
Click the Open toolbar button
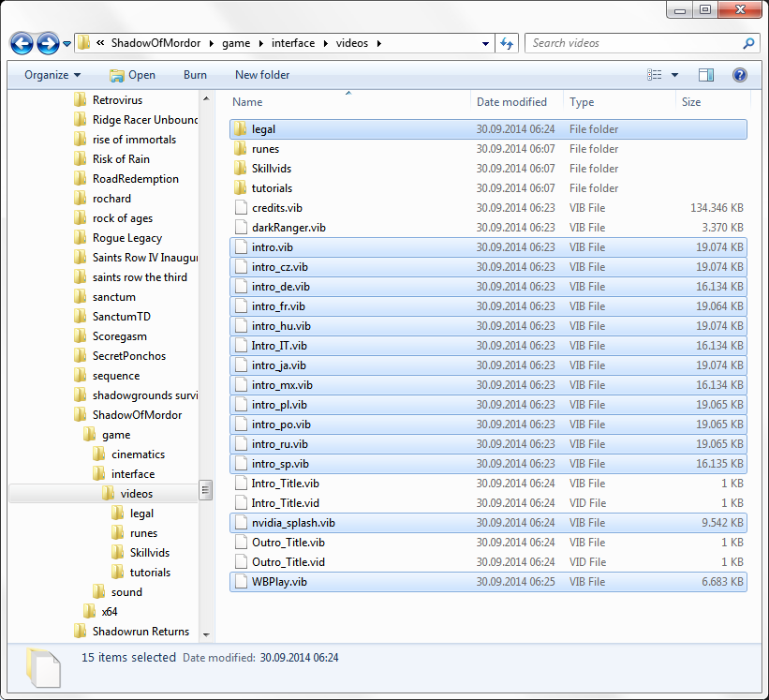tap(132, 75)
